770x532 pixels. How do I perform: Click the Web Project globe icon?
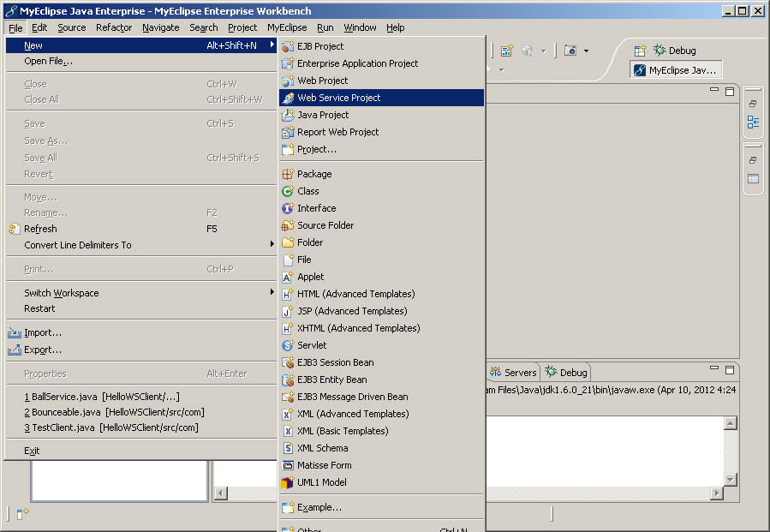pyautogui.click(x=288, y=81)
